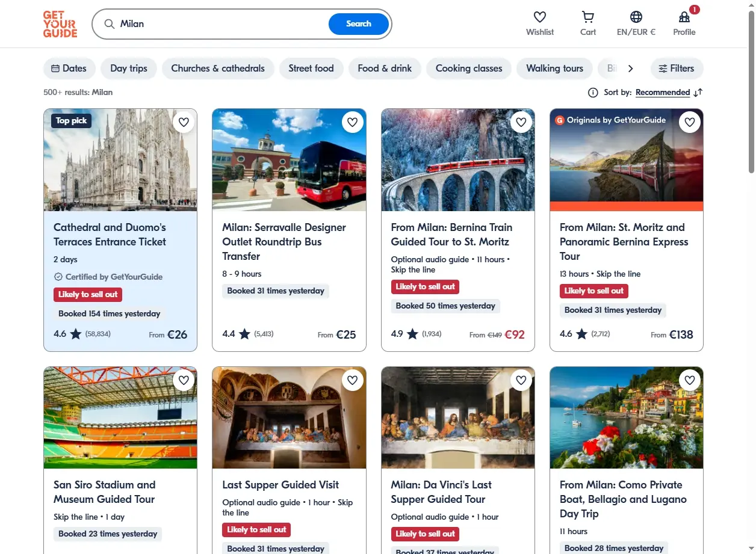The width and height of the screenshot is (756, 554).
Task: Select the Day trips category chip
Action: 129,69
